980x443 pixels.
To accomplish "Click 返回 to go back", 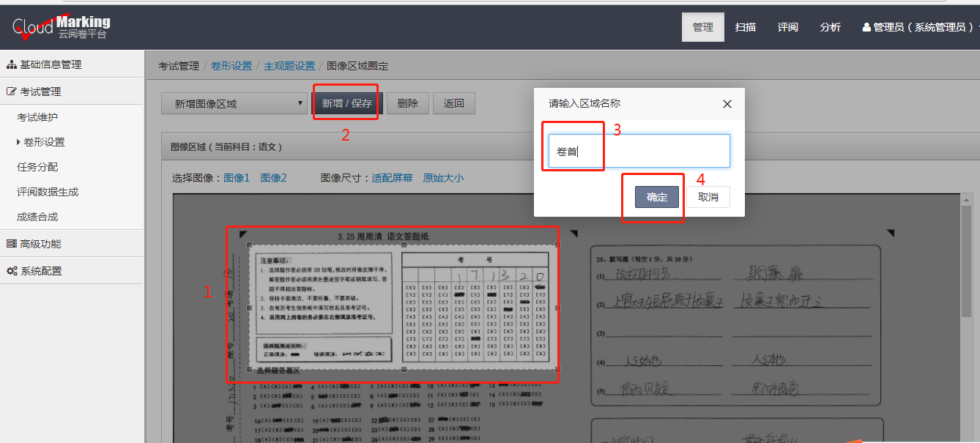I will pyautogui.click(x=453, y=103).
